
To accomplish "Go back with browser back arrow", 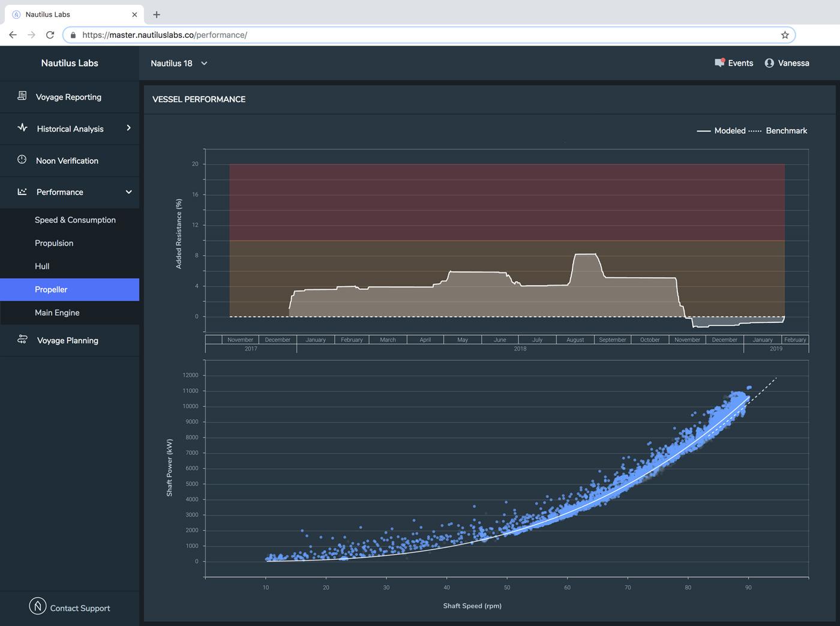I will click(x=13, y=35).
